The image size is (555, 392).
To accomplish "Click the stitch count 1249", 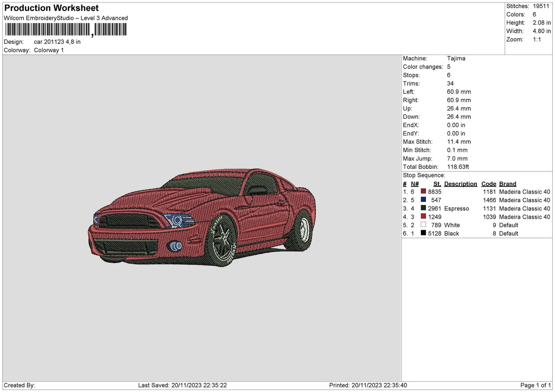I will tap(435, 216).
